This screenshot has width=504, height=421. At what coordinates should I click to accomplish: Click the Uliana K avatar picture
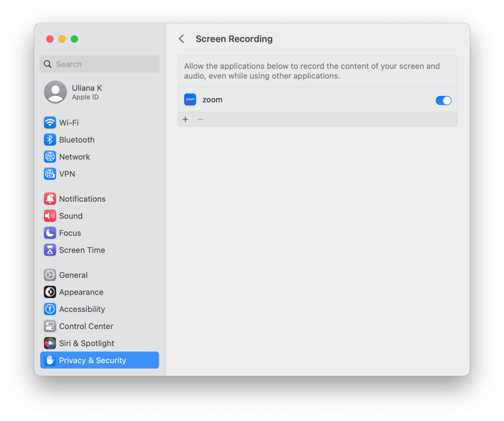pos(56,92)
